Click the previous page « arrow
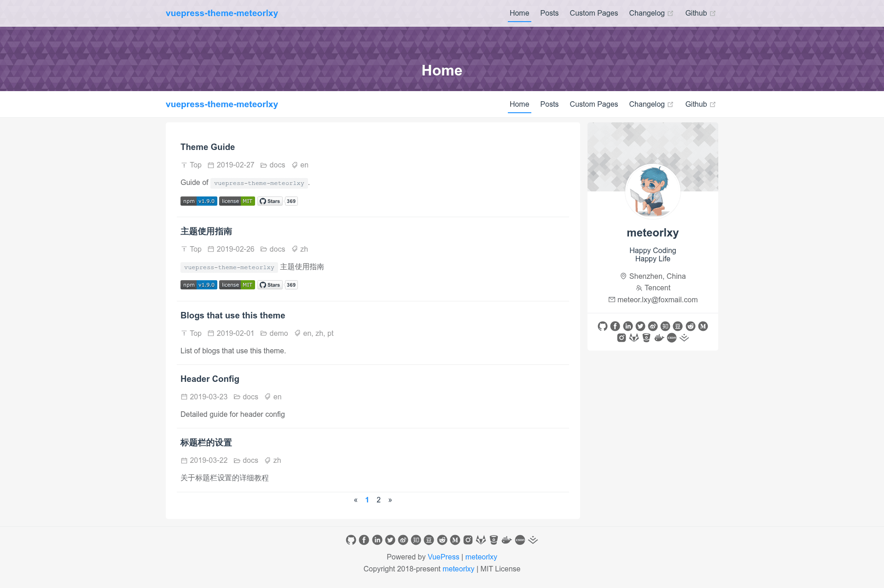 click(x=355, y=500)
